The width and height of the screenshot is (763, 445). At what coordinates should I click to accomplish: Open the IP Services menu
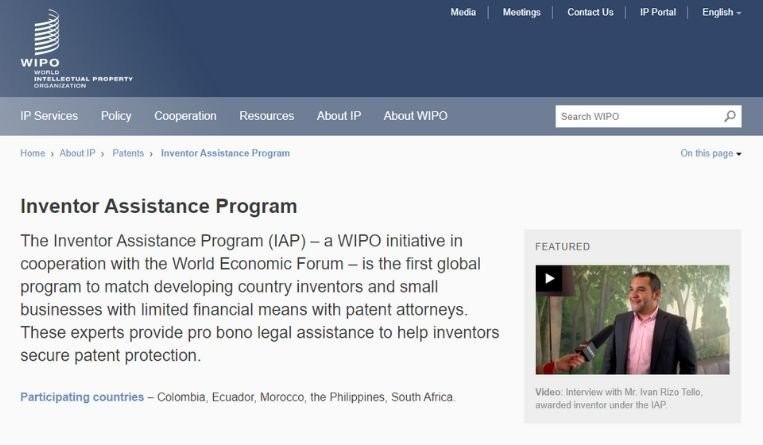click(x=49, y=116)
